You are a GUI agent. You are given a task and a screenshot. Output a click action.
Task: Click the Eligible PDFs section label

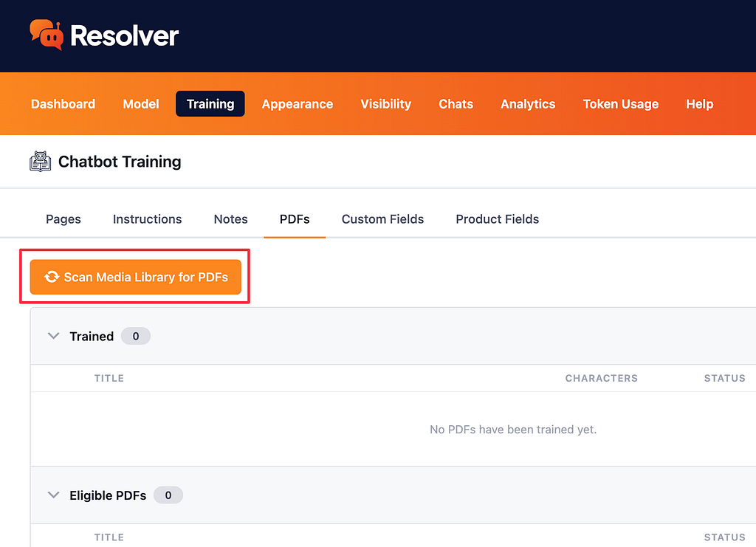[108, 495]
